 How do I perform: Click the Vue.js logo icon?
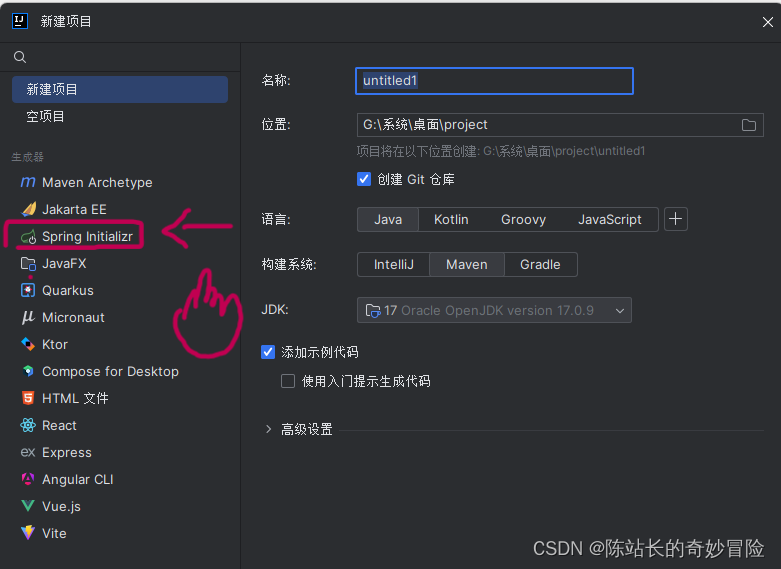[x=28, y=506]
